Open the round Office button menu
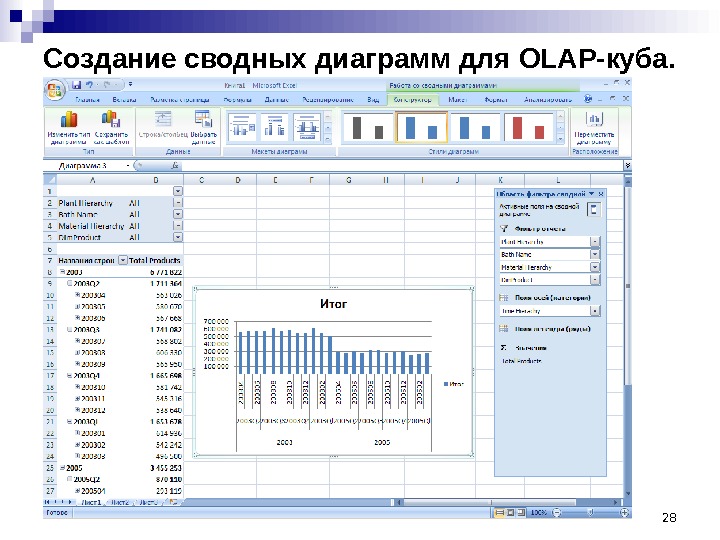Screen dimensions: 720x540 [55, 90]
